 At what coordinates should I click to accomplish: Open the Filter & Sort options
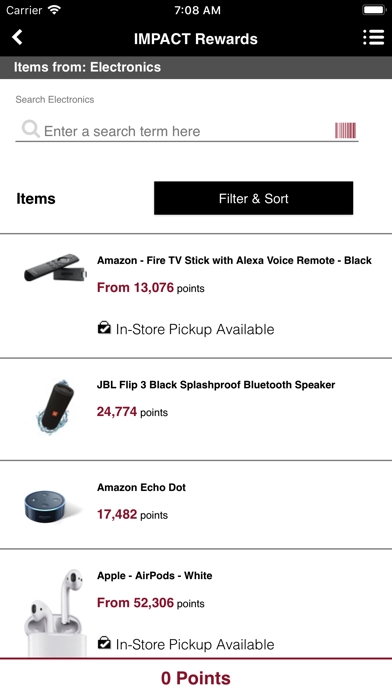pos(253,198)
